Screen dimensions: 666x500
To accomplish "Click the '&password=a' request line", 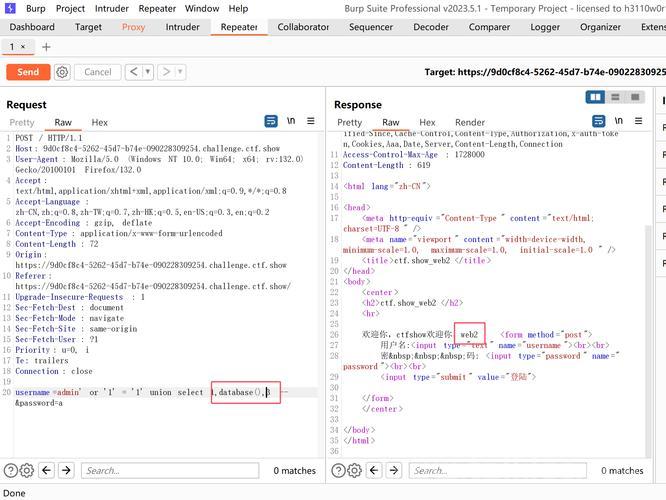I will [39, 403].
